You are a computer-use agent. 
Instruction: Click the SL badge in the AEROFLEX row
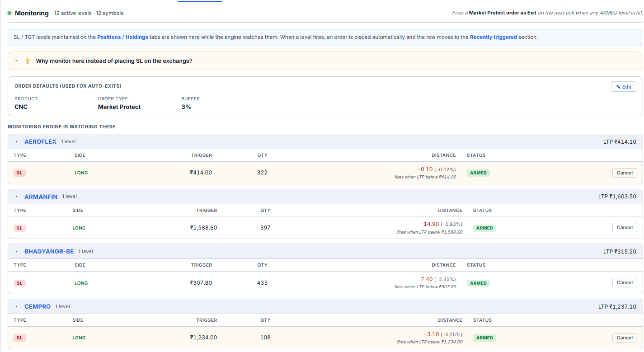tap(19, 173)
